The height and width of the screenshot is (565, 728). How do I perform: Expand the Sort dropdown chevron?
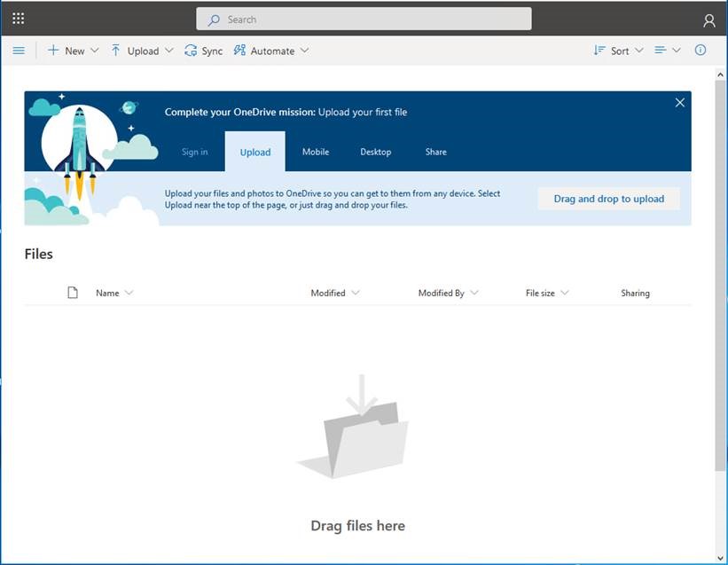[639, 51]
